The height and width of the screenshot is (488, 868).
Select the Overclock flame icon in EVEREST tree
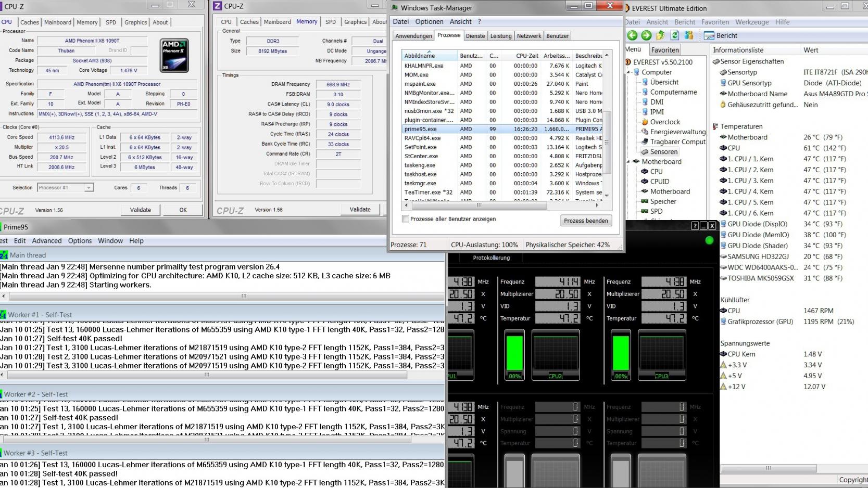click(x=645, y=122)
